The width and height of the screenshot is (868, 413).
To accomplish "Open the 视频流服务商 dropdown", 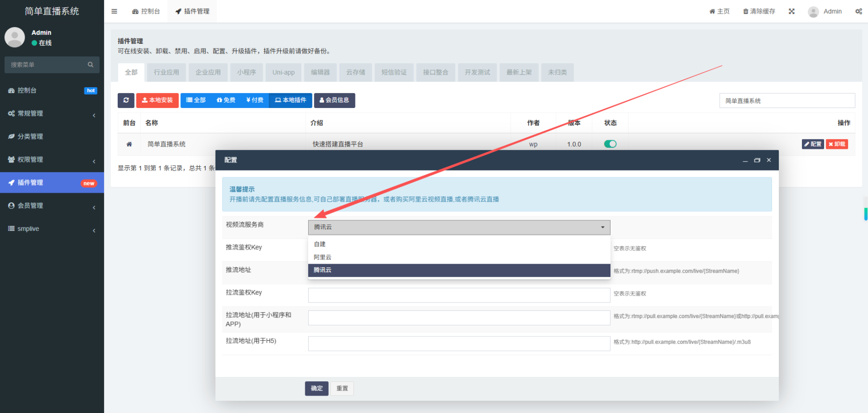I will [x=459, y=227].
